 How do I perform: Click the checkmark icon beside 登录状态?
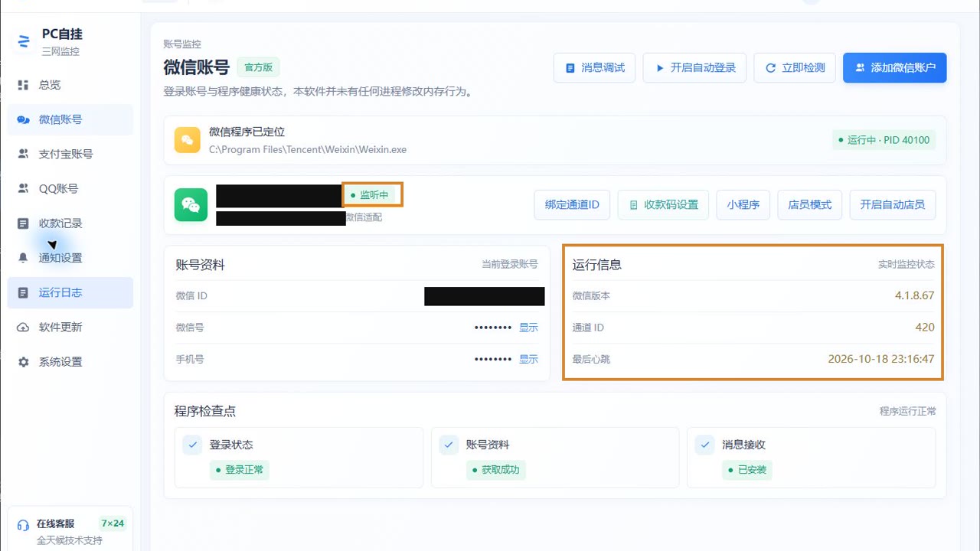pyautogui.click(x=193, y=445)
